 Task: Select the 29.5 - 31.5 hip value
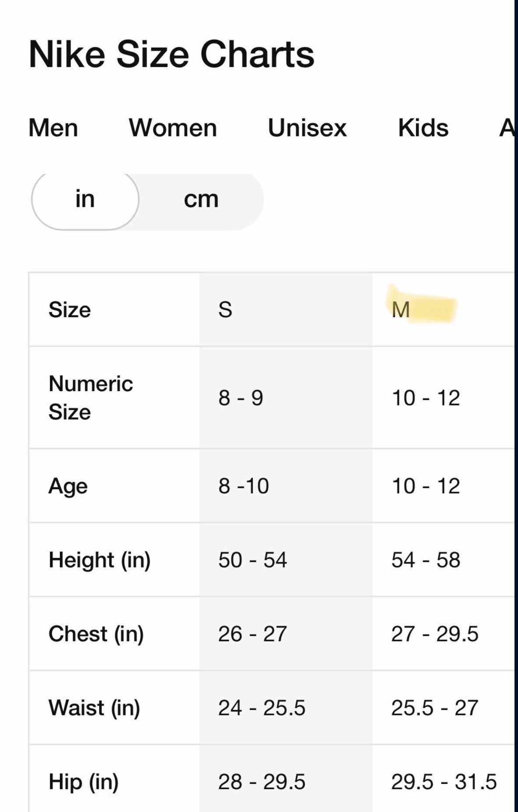[444, 782]
